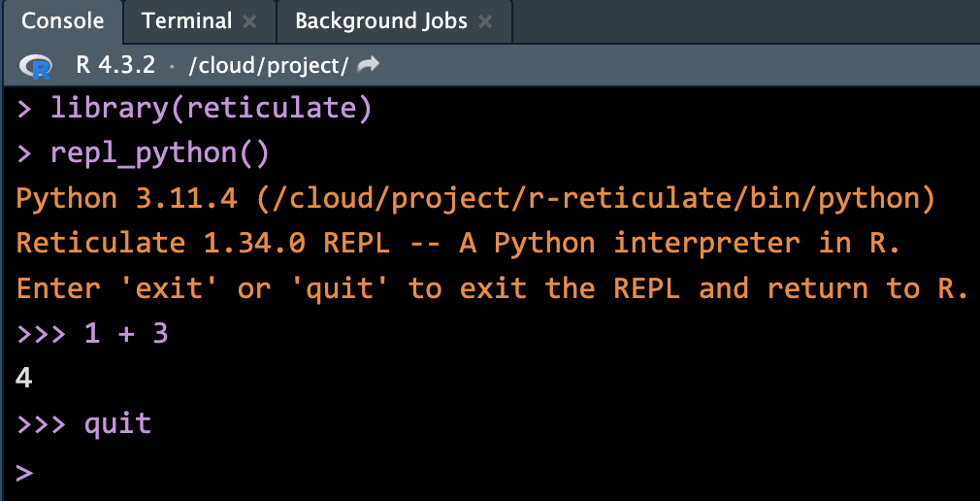980x501 pixels.
Task: Click empty tab bar area right of Background Jobs
Action: click(x=737, y=21)
